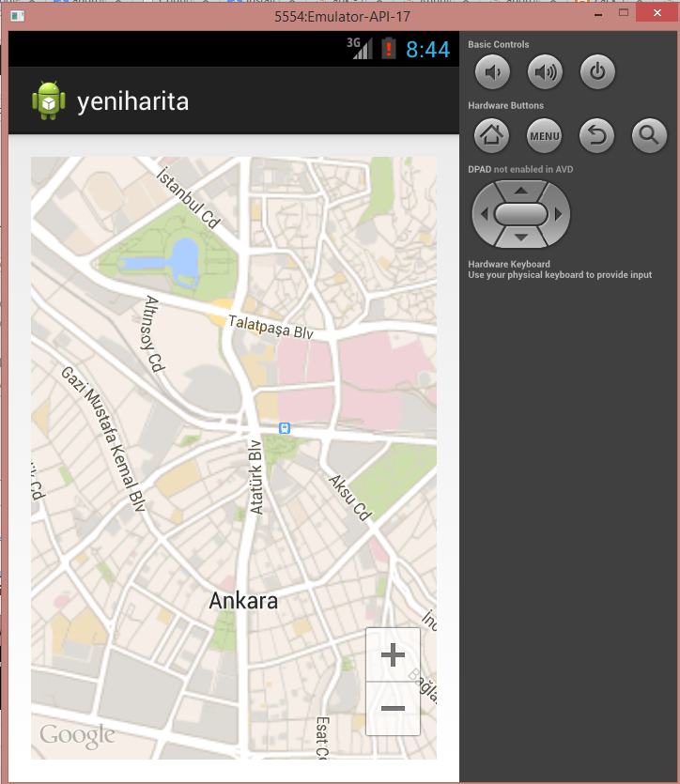The width and height of the screenshot is (680, 784).
Task: Click the 5554:Emulator-API-17 title bar
Action: click(x=342, y=17)
